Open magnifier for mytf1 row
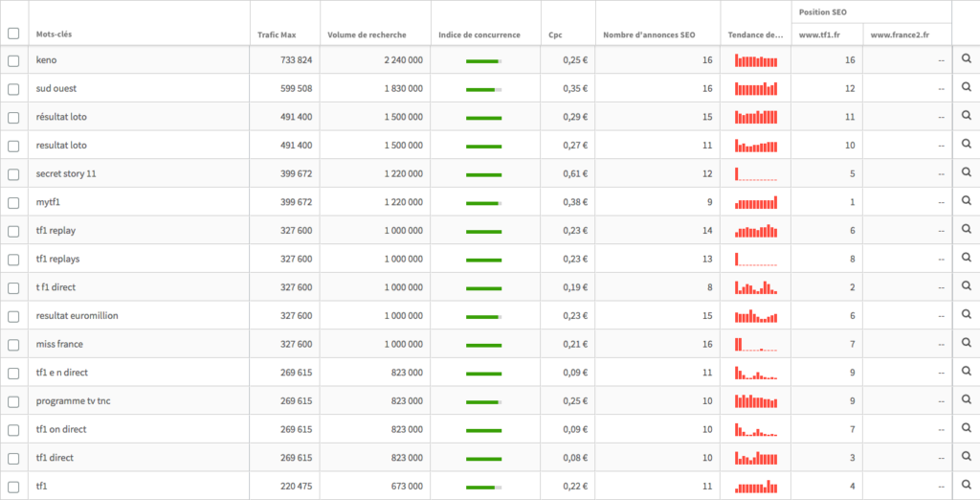Viewport: 980px width, 500px height. coord(966,201)
